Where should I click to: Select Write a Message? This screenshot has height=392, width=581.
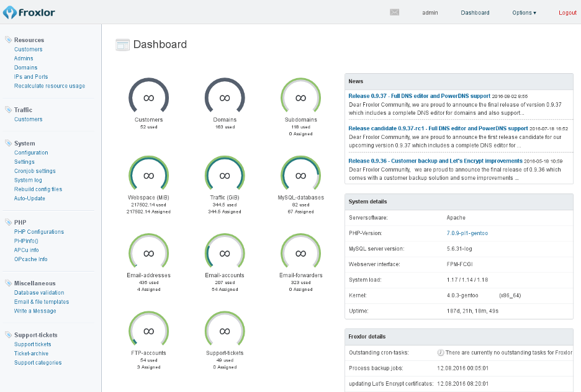point(35,311)
